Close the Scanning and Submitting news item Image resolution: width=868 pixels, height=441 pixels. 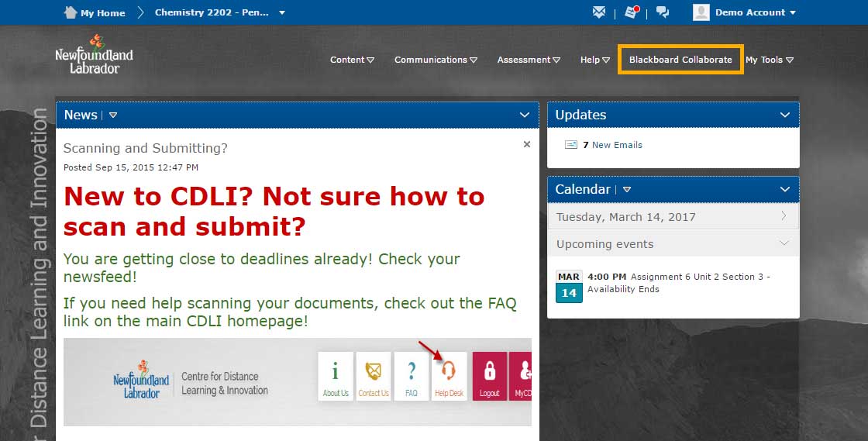click(x=527, y=144)
